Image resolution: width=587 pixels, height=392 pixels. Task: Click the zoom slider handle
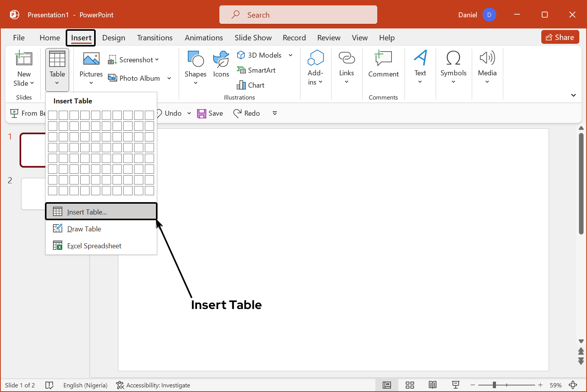(x=494, y=385)
